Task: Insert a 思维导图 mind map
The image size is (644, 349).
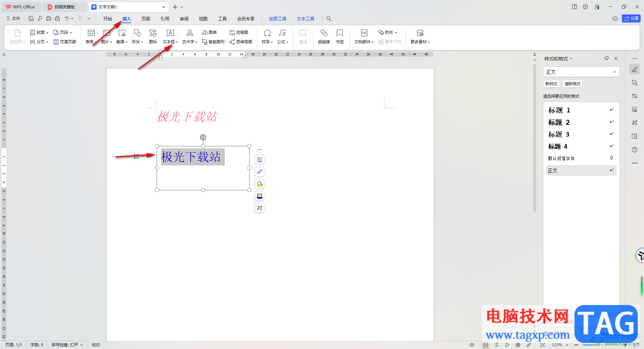Action: [241, 42]
